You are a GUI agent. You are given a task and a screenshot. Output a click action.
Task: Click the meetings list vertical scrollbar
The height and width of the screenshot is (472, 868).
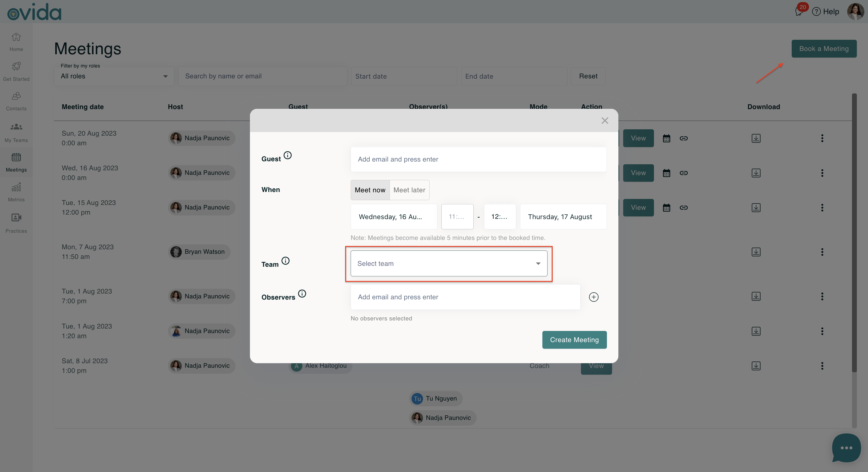coord(854,232)
